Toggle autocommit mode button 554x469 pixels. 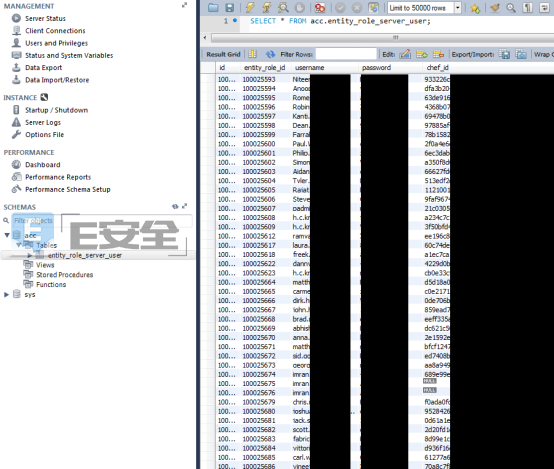(373, 7)
